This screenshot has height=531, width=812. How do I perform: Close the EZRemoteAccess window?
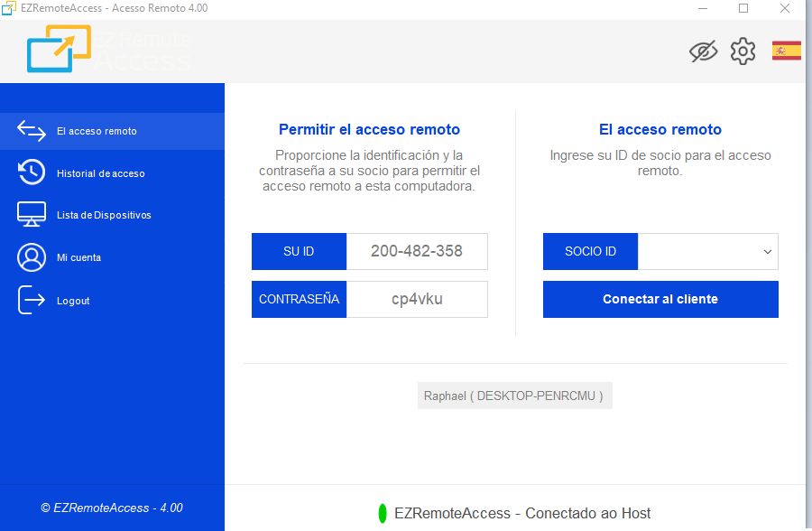pyautogui.click(x=785, y=8)
